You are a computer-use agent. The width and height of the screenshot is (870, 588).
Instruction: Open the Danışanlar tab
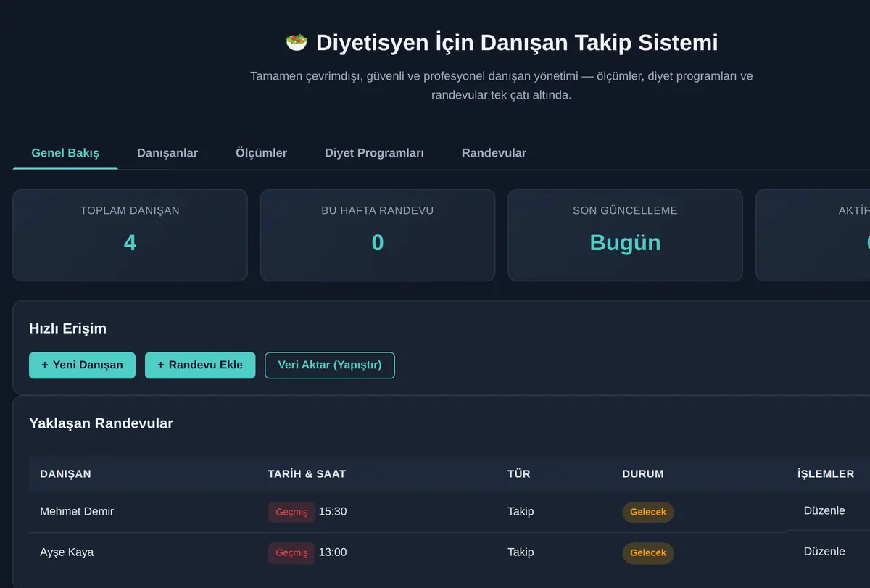click(x=167, y=153)
